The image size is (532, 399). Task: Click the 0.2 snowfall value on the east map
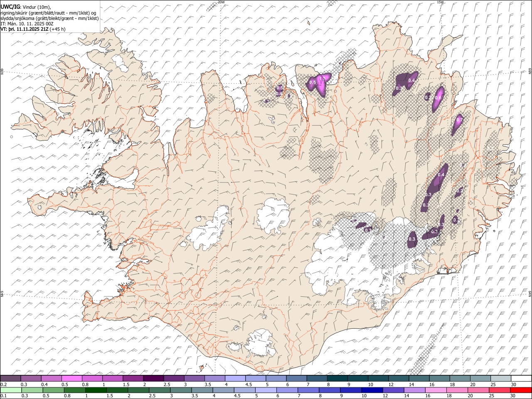(x=459, y=191)
